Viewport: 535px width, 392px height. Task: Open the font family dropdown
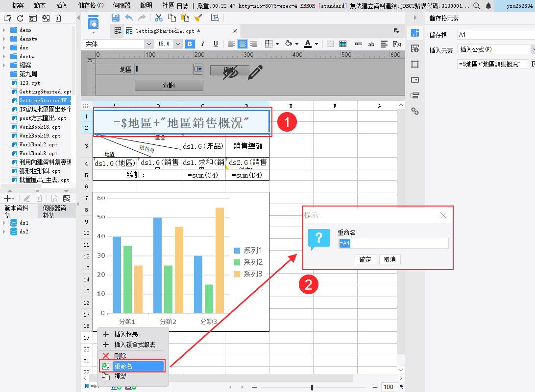click(x=148, y=44)
